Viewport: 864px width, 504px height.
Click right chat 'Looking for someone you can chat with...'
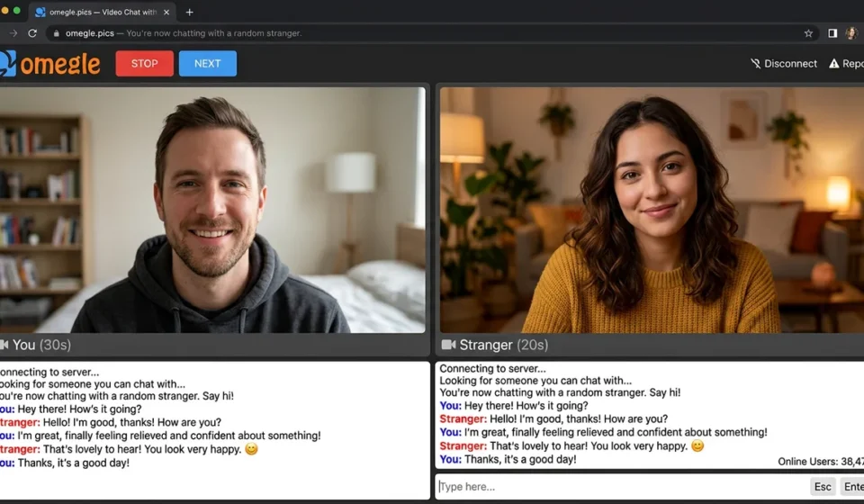(535, 380)
